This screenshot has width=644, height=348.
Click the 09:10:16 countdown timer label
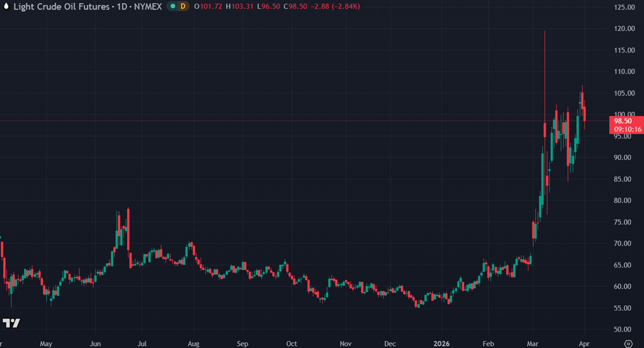627,129
